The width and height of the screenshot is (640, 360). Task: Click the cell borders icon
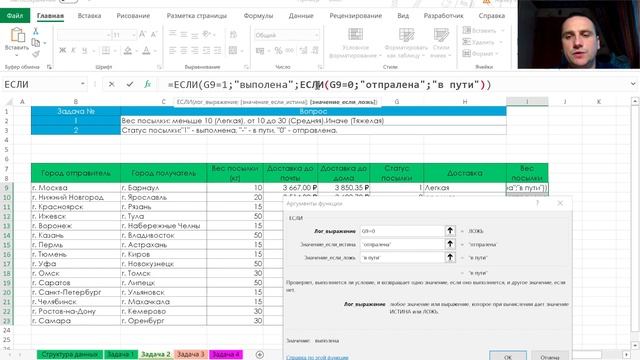(x=106, y=50)
